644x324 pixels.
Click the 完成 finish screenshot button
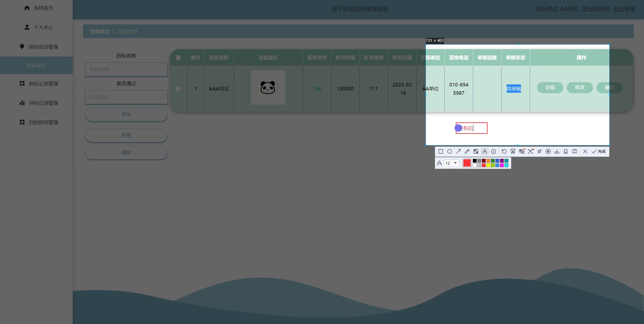click(599, 151)
